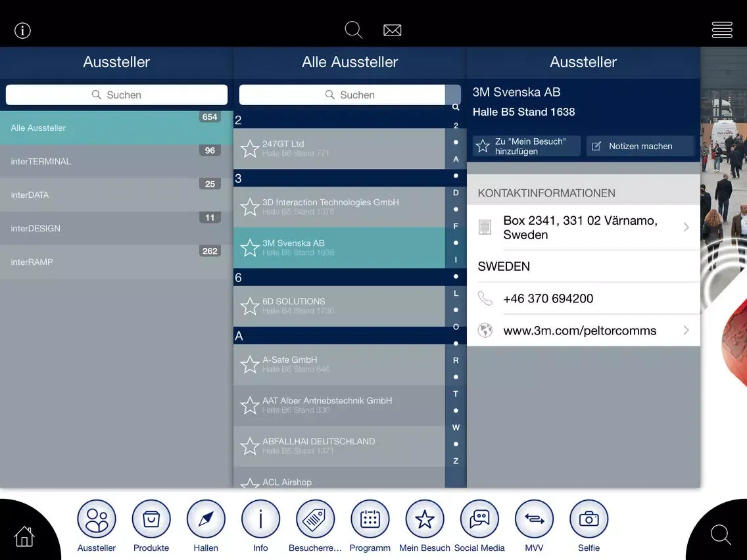Select interRAMP category
The width and height of the screenshot is (747, 560).
(x=116, y=262)
